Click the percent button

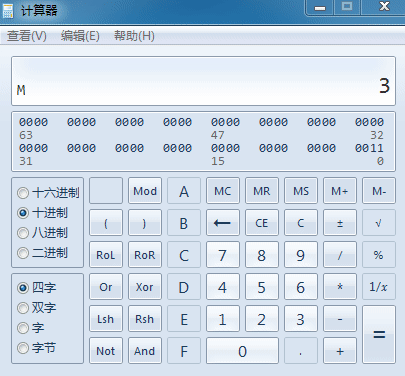(x=379, y=255)
